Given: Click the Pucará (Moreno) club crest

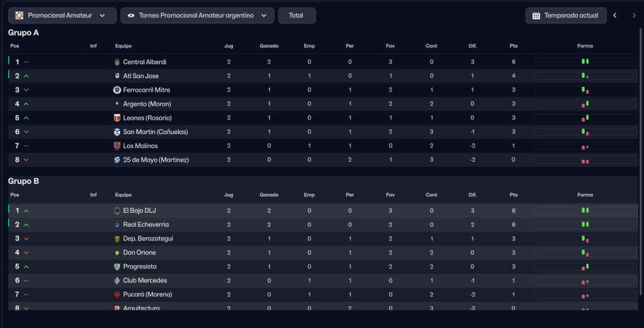Looking at the screenshot, I should pyautogui.click(x=116, y=295).
